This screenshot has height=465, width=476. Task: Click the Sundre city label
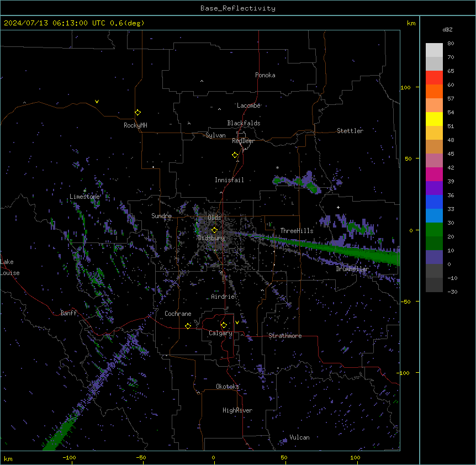click(x=161, y=216)
